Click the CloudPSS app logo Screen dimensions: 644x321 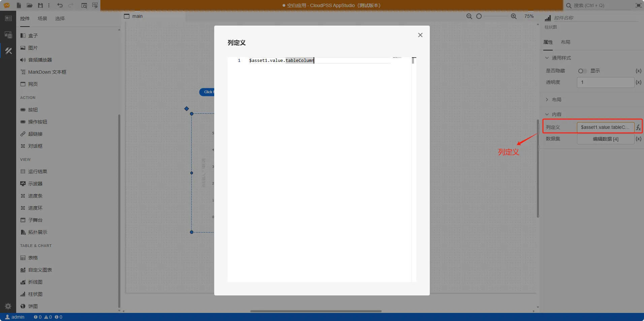tap(7, 5)
